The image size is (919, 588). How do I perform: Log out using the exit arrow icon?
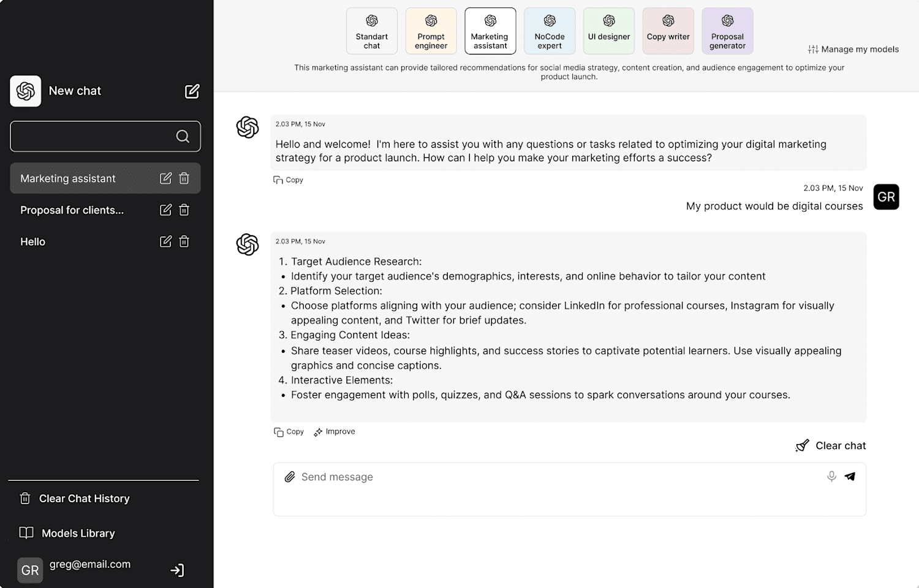pyautogui.click(x=177, y=570)
